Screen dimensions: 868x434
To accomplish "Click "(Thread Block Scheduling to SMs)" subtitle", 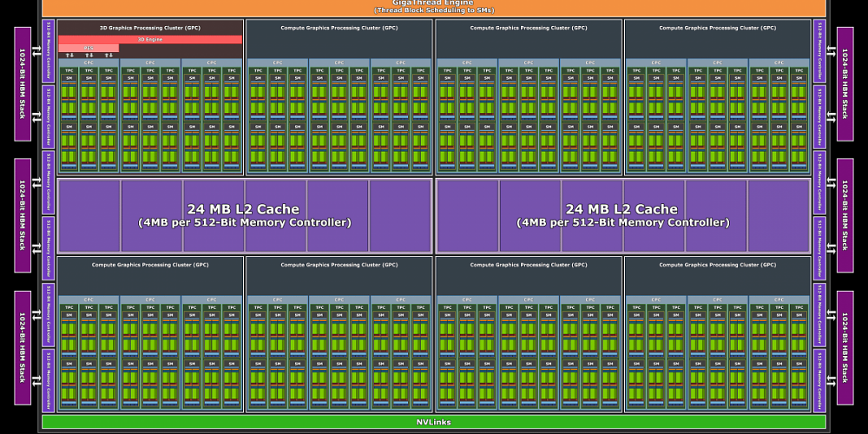I will (434, 10).
